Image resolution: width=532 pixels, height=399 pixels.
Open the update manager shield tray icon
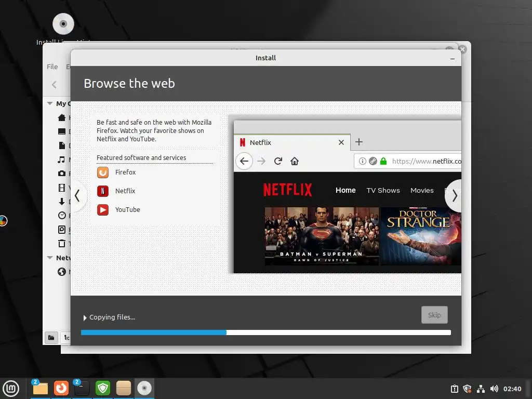point(467,389)
